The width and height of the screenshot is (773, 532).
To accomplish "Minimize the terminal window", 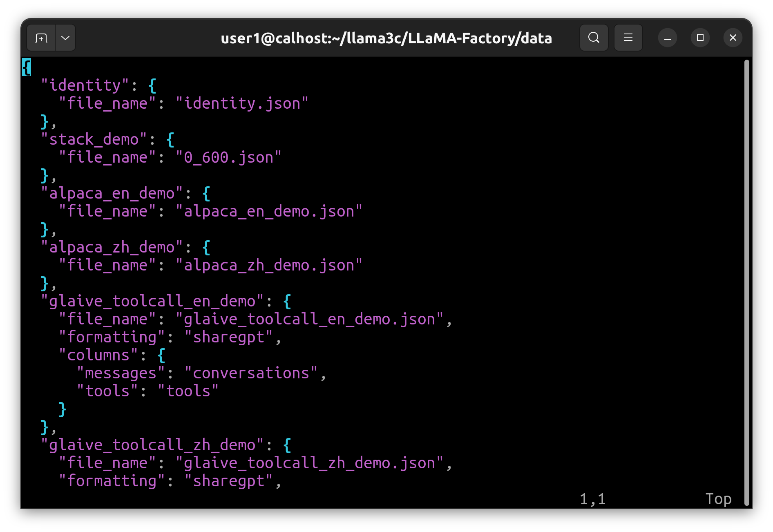I will click(x=668, y=38).
